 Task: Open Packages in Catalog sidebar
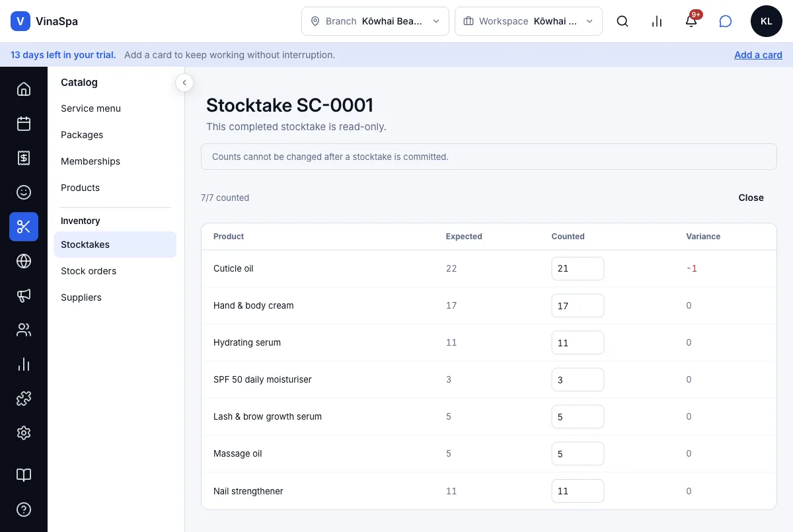(x=115, y=135)
